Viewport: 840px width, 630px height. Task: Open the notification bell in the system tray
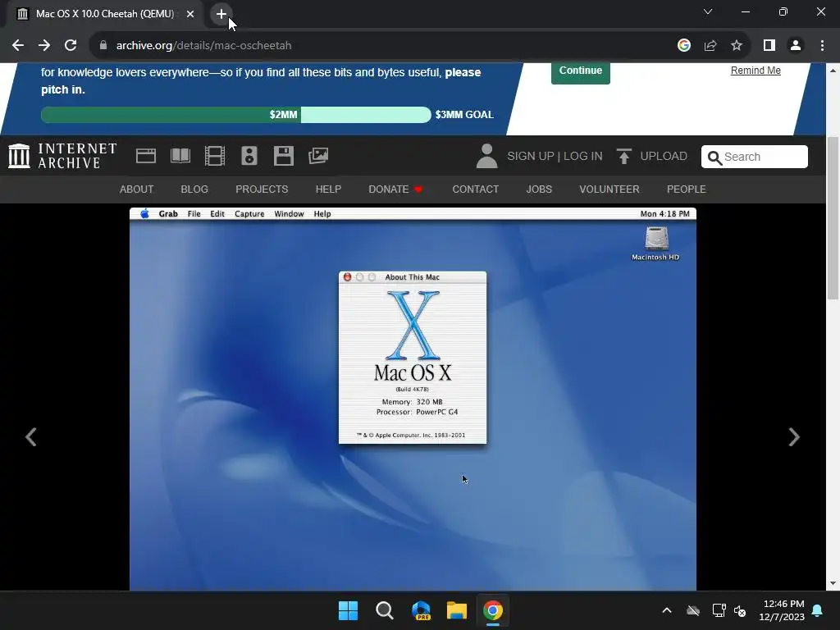coord(818,610)
